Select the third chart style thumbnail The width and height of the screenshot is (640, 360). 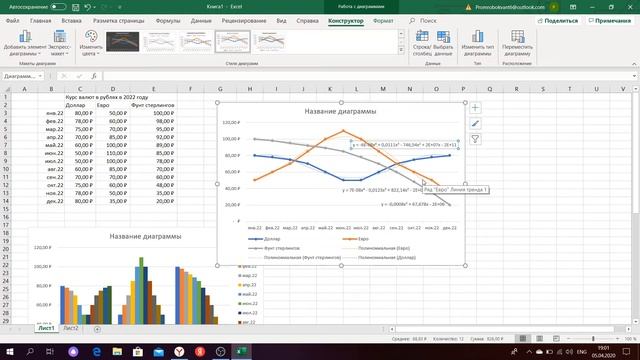196,41
